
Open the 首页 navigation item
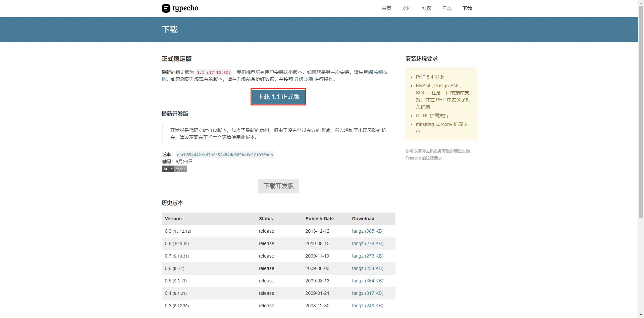coord(386,8)
